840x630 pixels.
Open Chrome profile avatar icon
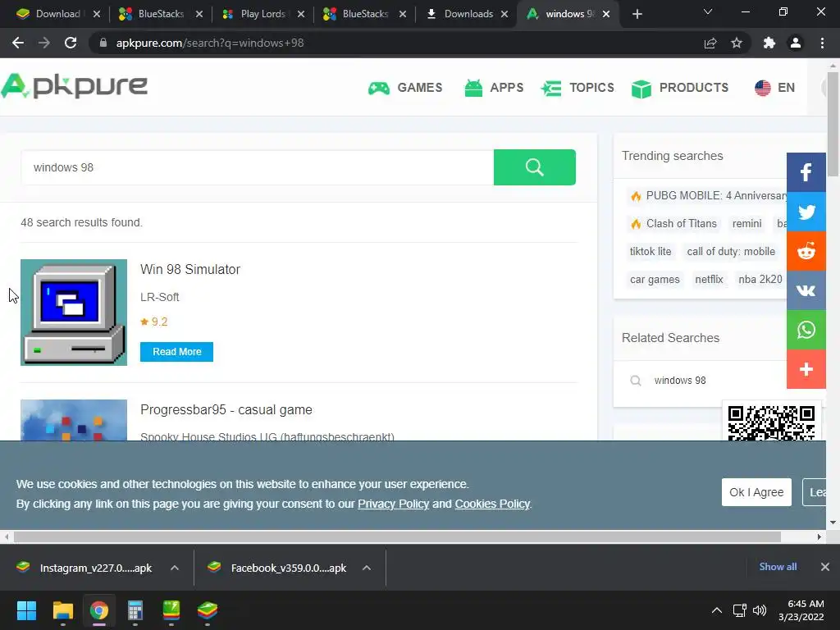pyautogui.click(x=796, y=43)
